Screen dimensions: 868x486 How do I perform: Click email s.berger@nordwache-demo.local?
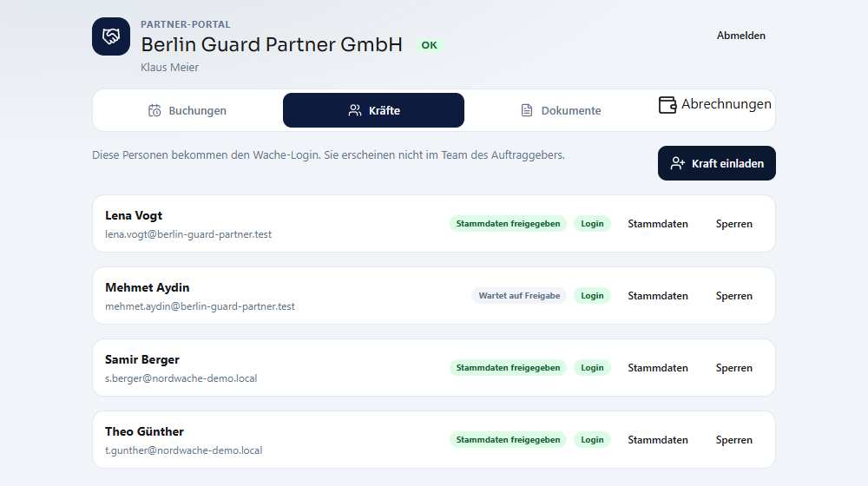181,378
